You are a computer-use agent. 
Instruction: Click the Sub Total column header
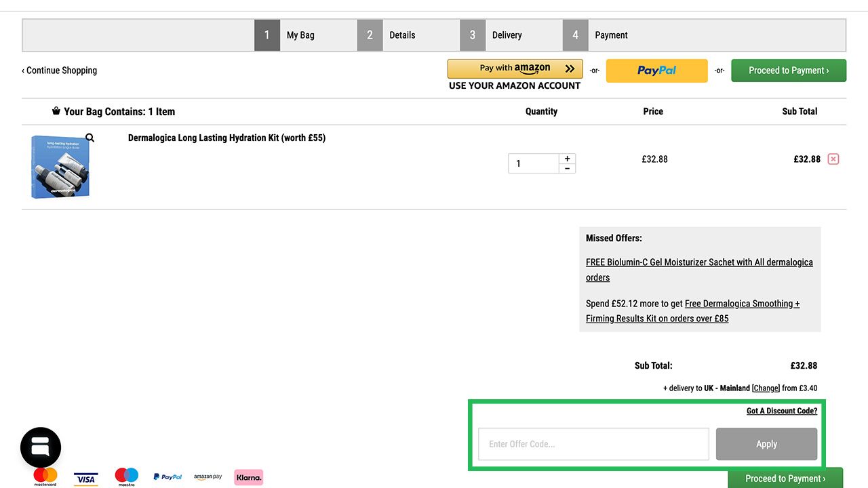[x=800, y=111]
